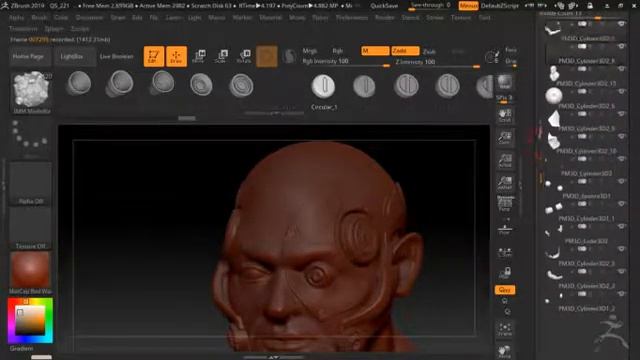Toggle the Persp perspective icon
Screen dimensions: 640x360
pos(505,204)
